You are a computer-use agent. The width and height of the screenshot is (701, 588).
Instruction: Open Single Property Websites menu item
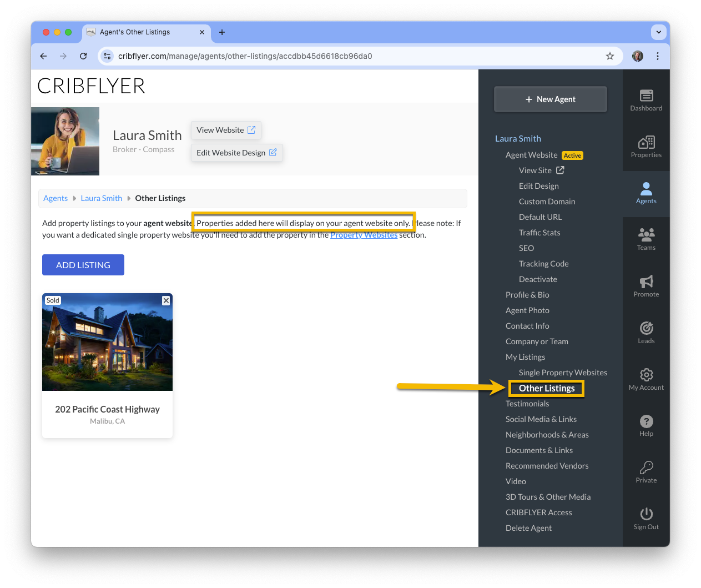pos(563,373)
